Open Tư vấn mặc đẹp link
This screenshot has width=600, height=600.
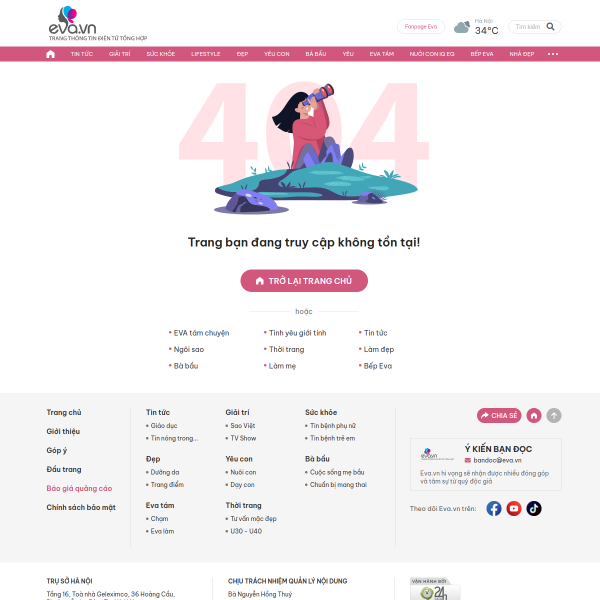click(253, 518)
